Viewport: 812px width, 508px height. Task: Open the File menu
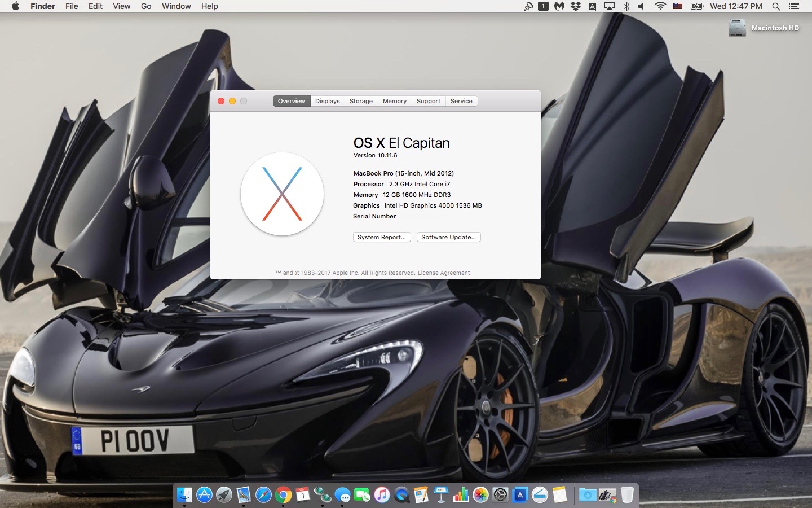[72, 6]
